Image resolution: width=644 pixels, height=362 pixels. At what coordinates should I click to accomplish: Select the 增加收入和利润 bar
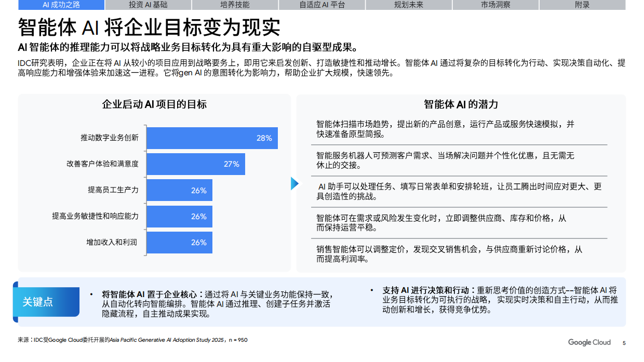click(180, 242)
